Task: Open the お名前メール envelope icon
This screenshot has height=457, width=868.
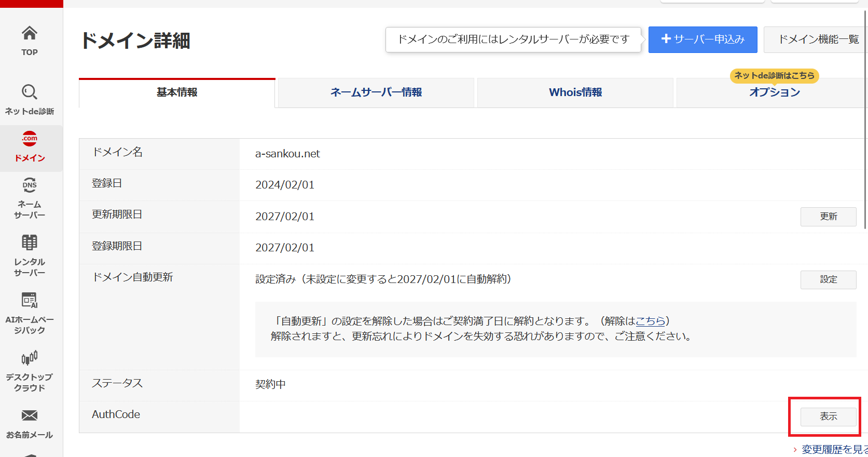Action: tap(30, 416)
